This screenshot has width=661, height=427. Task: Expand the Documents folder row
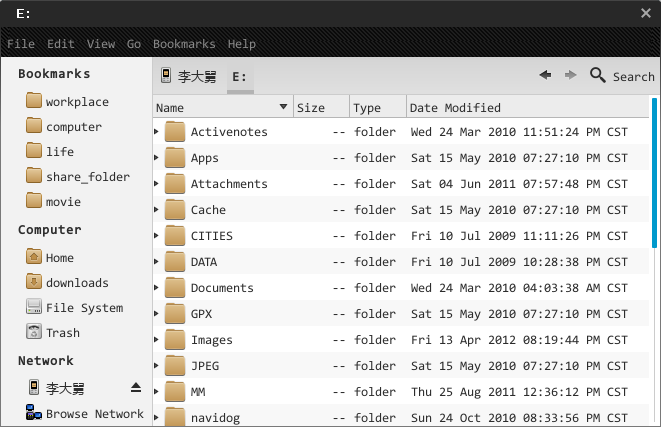tap(157, 288)
